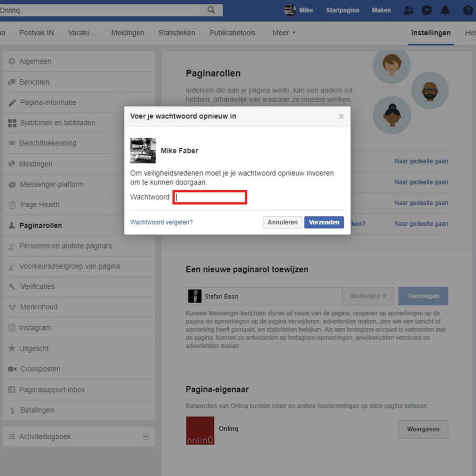
Task: Click the Wachtwoord vergeten? link
Action: click(161, 222)
